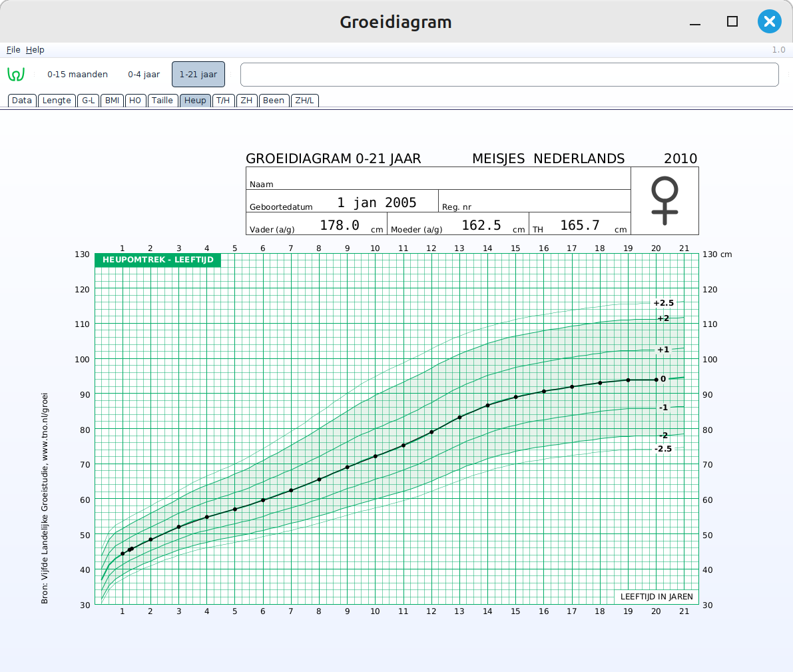Screen dimensions: 793x672
Task: Open the Help menu
Action: [x=35, y=50]
